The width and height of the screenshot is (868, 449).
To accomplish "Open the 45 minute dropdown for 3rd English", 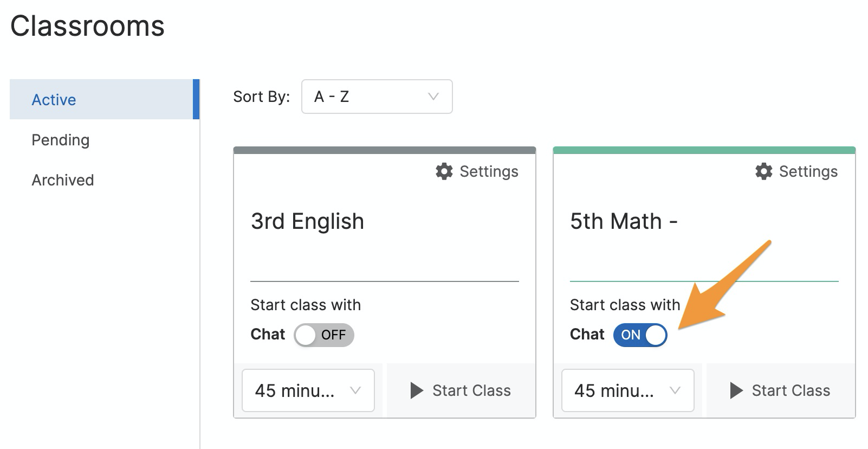I will pyautogui.click(x=307, y=390).
